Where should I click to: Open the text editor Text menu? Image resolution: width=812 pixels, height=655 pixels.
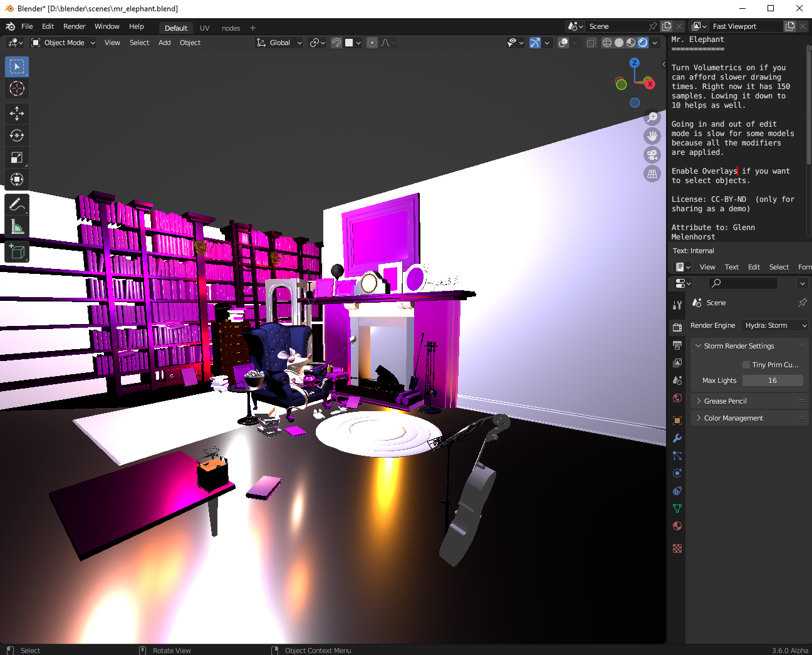pyautogui.click(x=731, y=267)
